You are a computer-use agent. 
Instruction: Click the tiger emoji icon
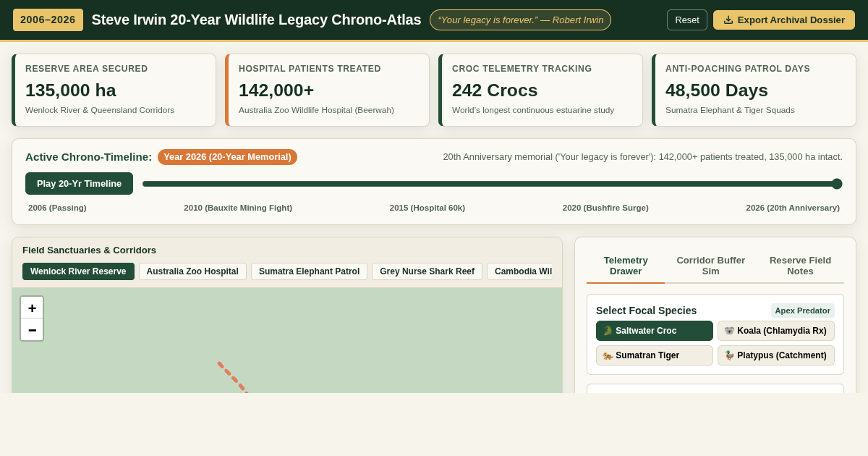coord(608,355)
